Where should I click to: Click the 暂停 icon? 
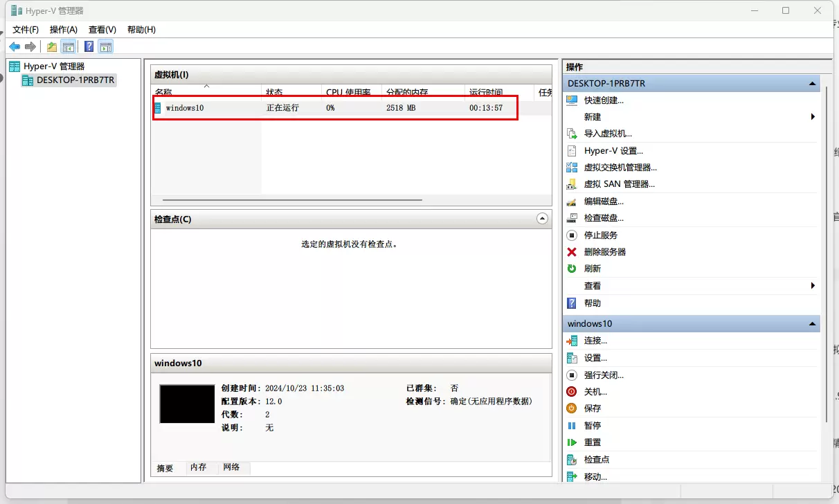(x=572, y=426)
